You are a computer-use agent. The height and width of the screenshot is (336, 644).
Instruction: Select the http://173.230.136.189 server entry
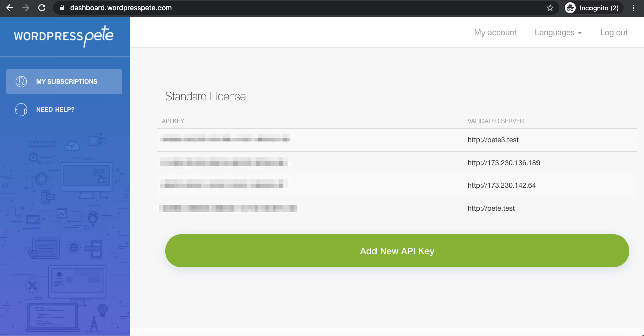click(504, 163)
